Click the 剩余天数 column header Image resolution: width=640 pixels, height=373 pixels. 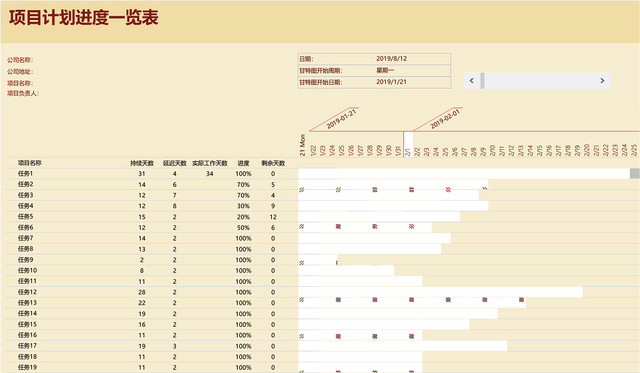tap(273, 163)
